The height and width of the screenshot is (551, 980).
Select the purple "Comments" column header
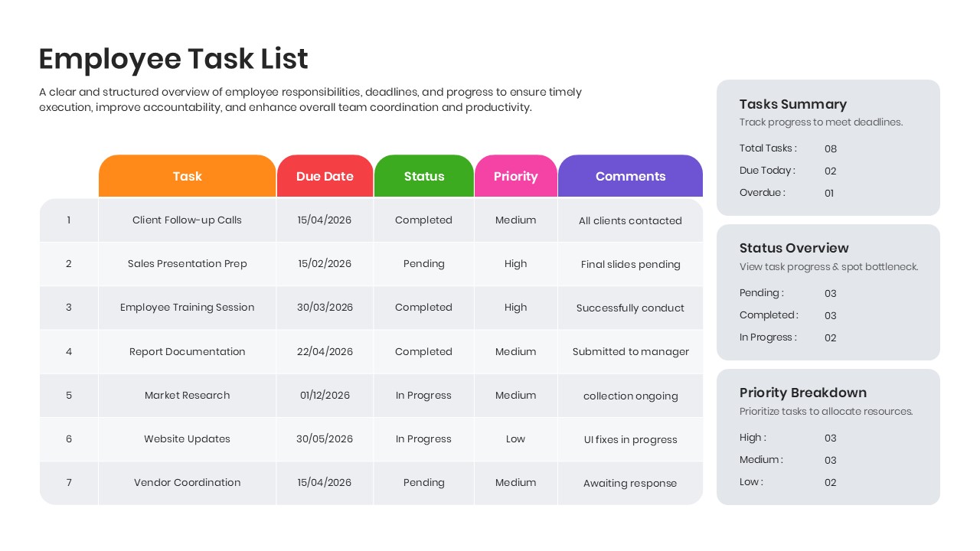[630, 176]
